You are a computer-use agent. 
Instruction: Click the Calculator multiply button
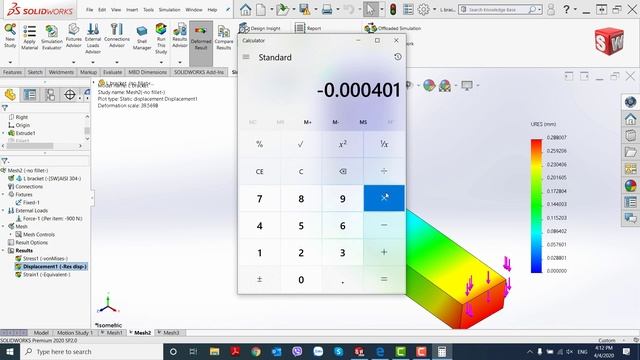click(x=384, y=198)
